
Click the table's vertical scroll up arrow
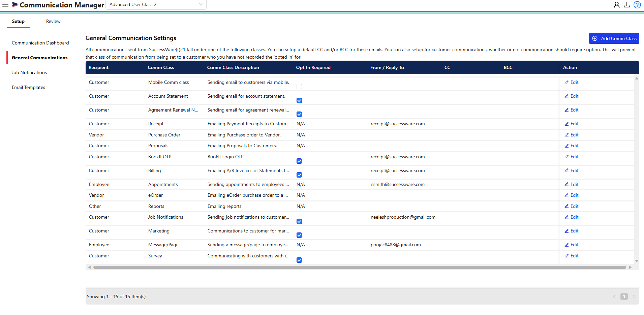tap(637, 78)
